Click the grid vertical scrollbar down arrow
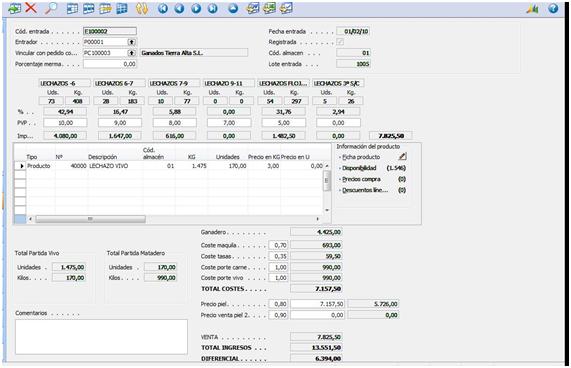 coord(327,210)
